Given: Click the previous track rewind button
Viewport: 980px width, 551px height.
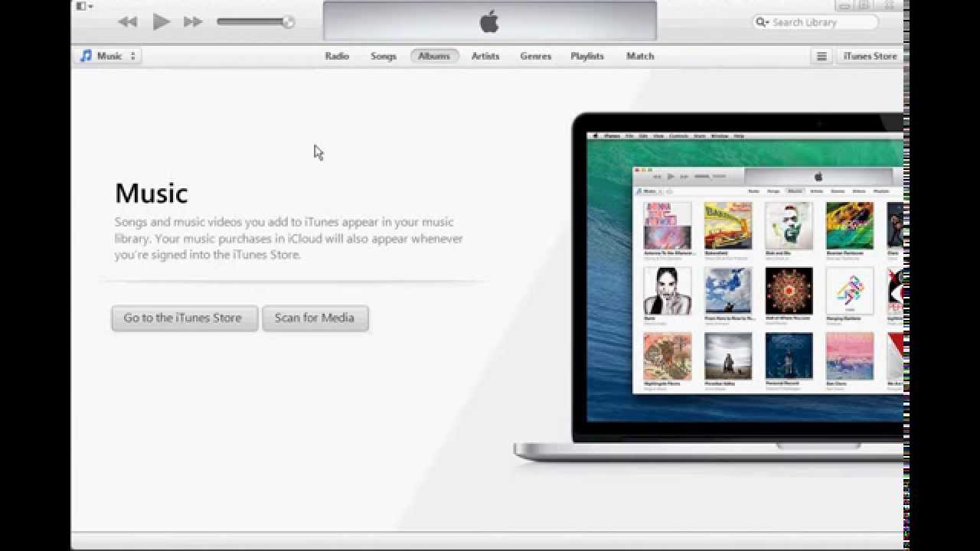Looking at the screenshot, I should [127, 22].
